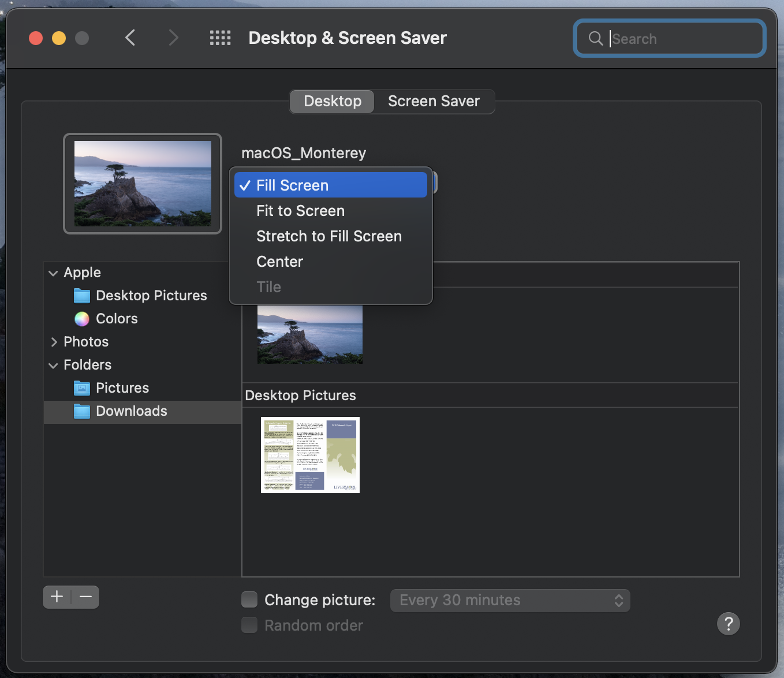
Task: Select the Downloads folder in sidebar
Action: pyautogui.click(x=132, y=411)
